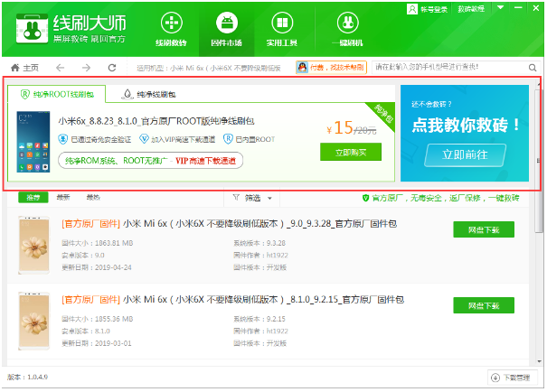Screen dimensions: 547x392
Task: Open firmware 8.1.0_9.2.15 title link
Action: point(232,300)
